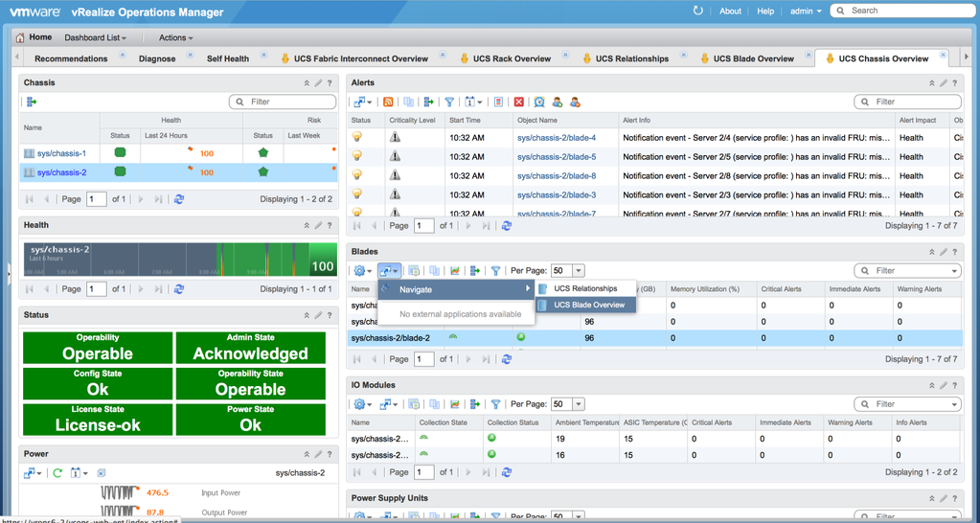980x523 pixels.
Task: Click the Navigate menu entry
Action: pyautogui.click(x=456, y=289)
